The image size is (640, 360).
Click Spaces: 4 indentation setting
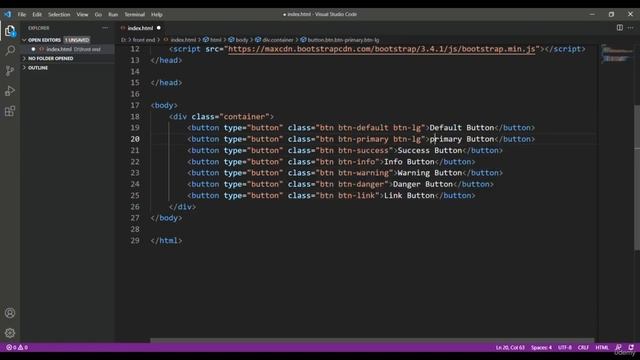(x=541, y=347)
